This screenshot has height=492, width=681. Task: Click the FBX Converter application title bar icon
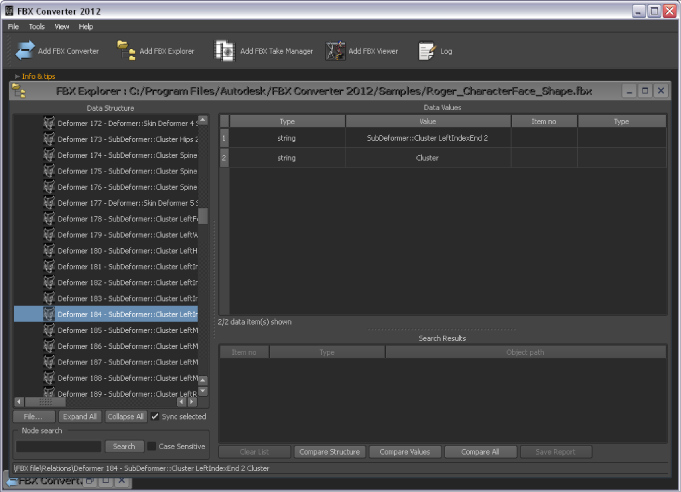pos(9,11)
